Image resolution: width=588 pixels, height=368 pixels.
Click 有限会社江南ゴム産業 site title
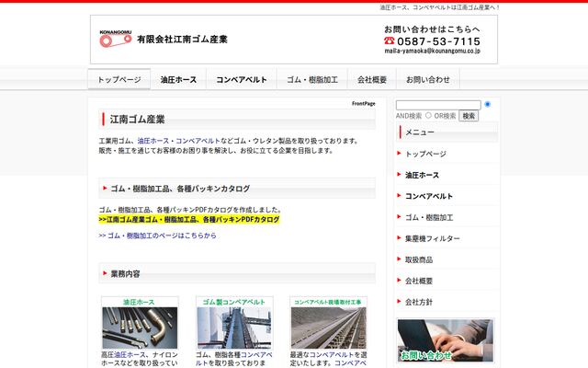(x=182, y=39)
